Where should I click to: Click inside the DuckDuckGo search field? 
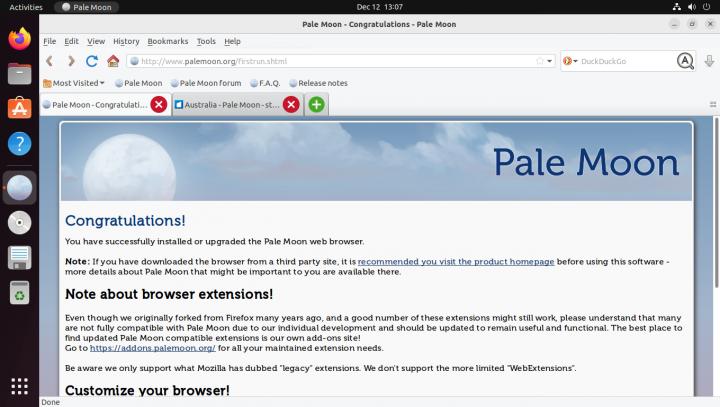click(625, 61)
